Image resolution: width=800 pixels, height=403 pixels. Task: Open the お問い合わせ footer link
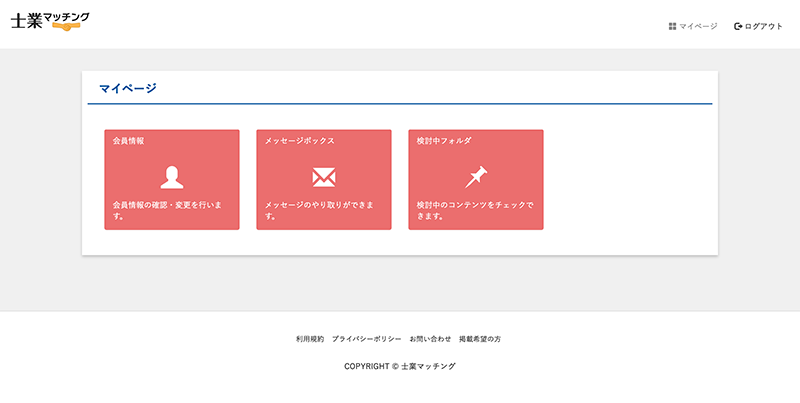click(x=430, y=339)
